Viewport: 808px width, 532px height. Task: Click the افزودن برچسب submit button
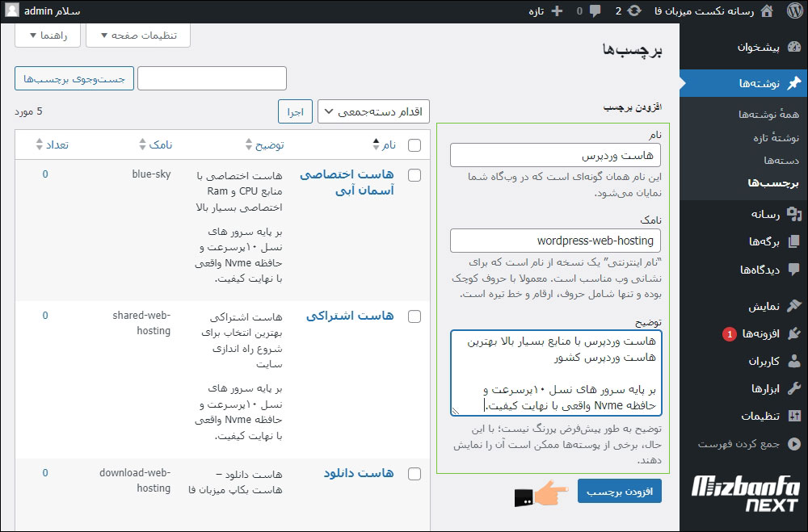coord(620,492)
